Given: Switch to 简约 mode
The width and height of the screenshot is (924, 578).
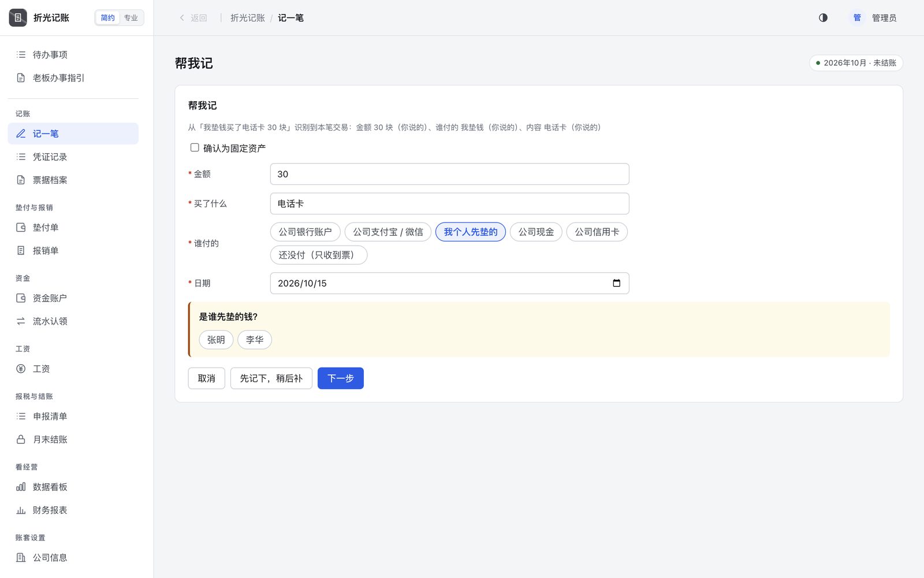Looking at the screenshot, I should (108, 18).
